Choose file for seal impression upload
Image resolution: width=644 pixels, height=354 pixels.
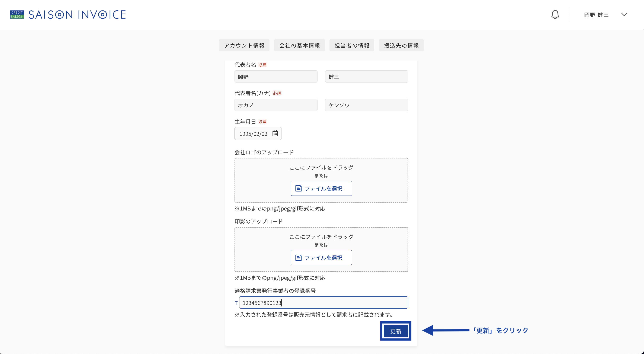pyautogui.click(x=321, y=258)
